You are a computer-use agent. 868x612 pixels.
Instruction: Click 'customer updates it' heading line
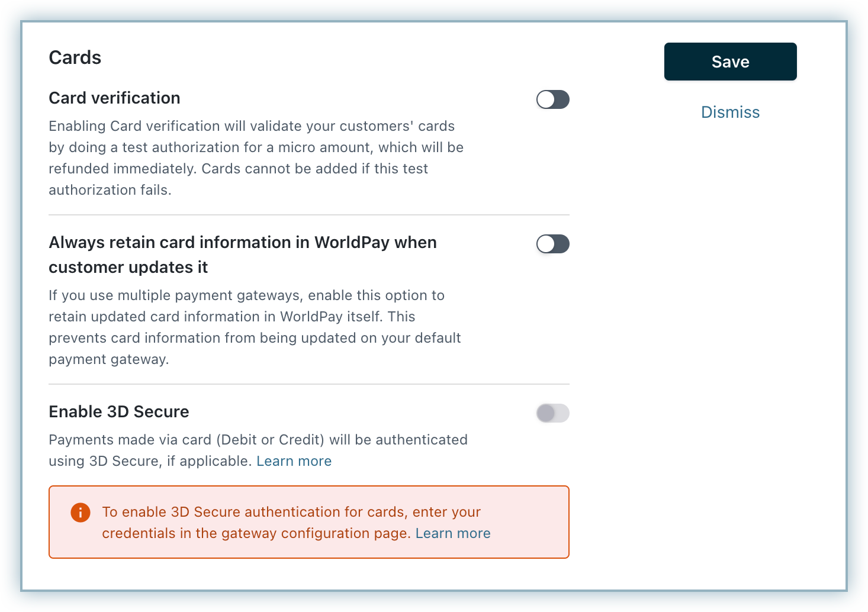click(x=128, y=268)
